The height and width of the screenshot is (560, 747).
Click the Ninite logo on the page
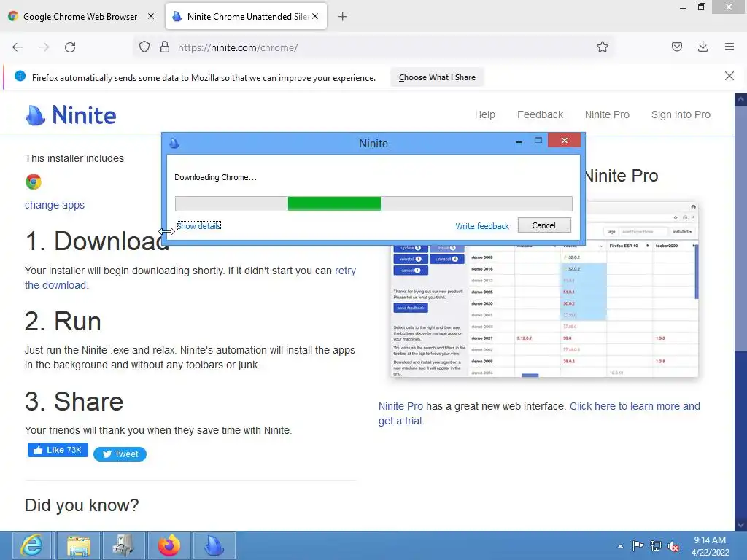[x=71, y=115]
